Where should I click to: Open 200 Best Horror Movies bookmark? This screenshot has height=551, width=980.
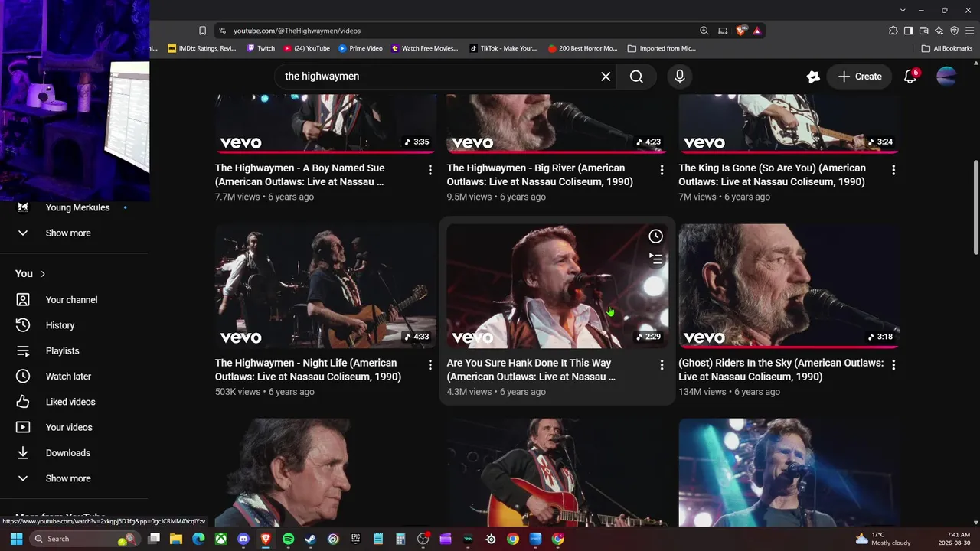pyautogui.click(x=583, y=48)
